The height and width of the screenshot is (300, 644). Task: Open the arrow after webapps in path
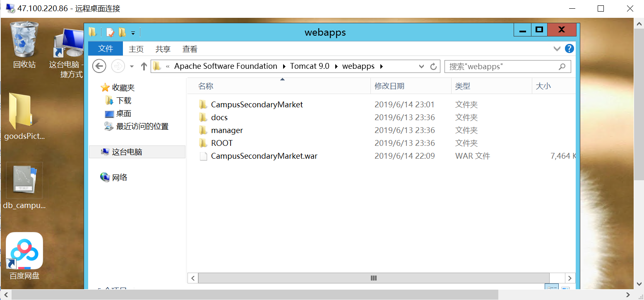click(x=381, y=66)
